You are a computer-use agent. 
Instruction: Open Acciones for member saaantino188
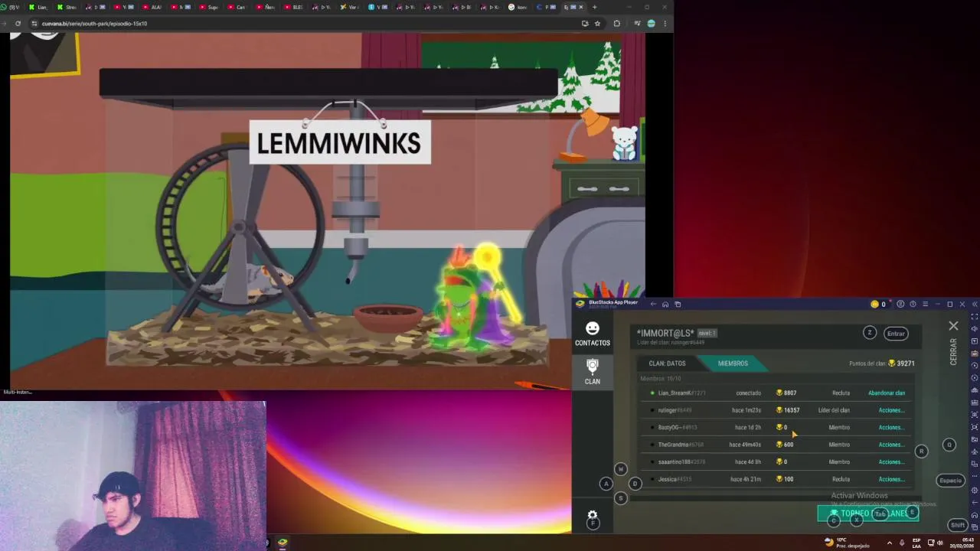[891, 462]
